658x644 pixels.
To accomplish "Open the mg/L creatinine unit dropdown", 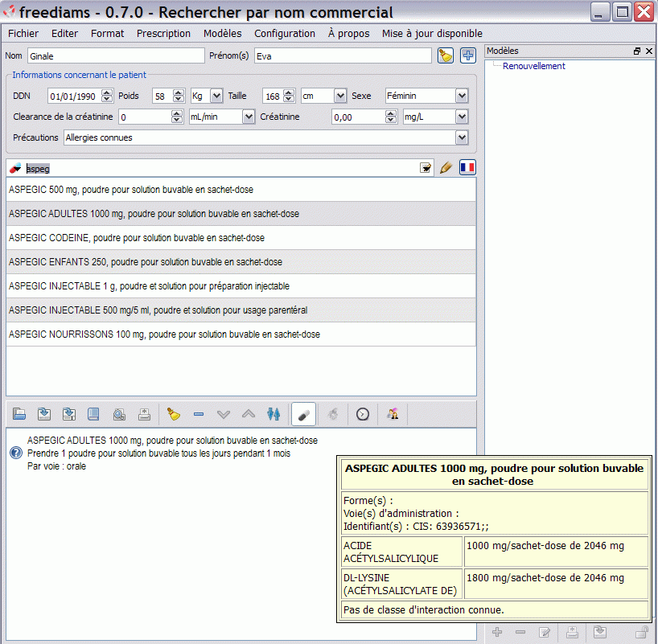I will point(462,117).
